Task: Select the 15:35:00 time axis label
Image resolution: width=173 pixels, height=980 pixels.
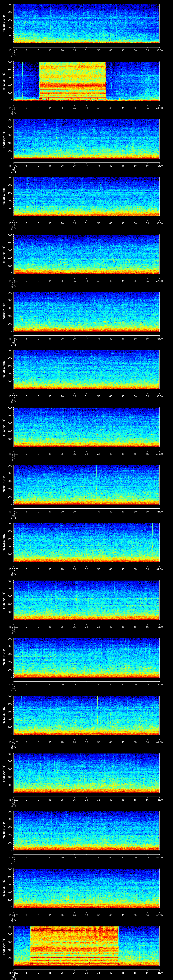Action: [13, 396]
